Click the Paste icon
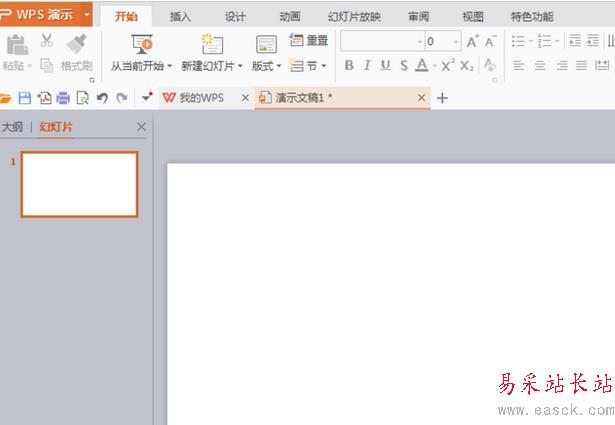 coord(16,45)
